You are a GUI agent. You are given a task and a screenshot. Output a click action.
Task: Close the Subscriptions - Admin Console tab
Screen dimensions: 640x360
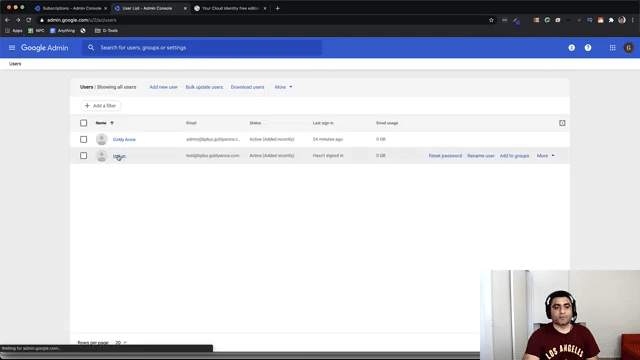pos(105,8)
